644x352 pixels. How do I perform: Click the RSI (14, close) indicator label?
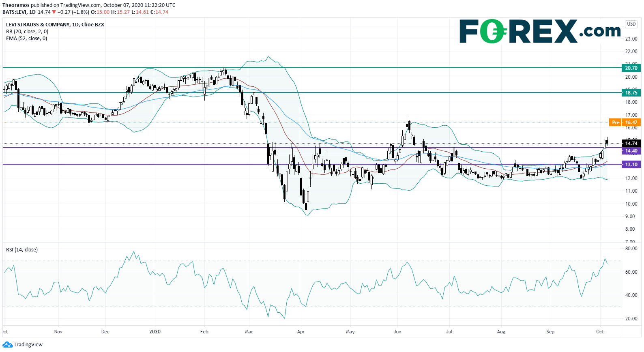[x=22, y=250]
